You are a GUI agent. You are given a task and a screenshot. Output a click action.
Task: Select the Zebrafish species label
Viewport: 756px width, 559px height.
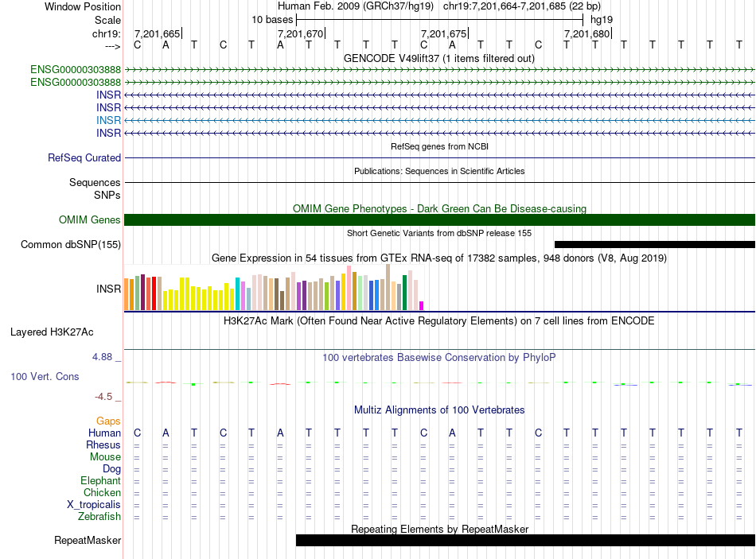(x=99, y=517)
